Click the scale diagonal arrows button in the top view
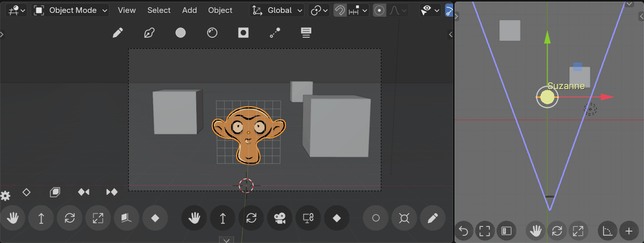This screenshot has height=243, width=644. tap(578, 231)
